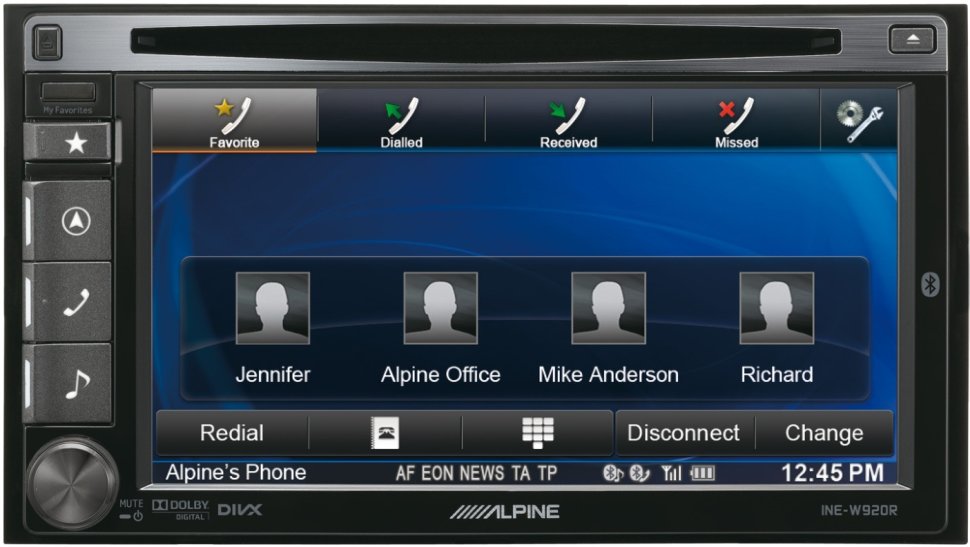Select Richard's contact picture
This screenshot has height=547, width=970.
(x=777, y=308)
